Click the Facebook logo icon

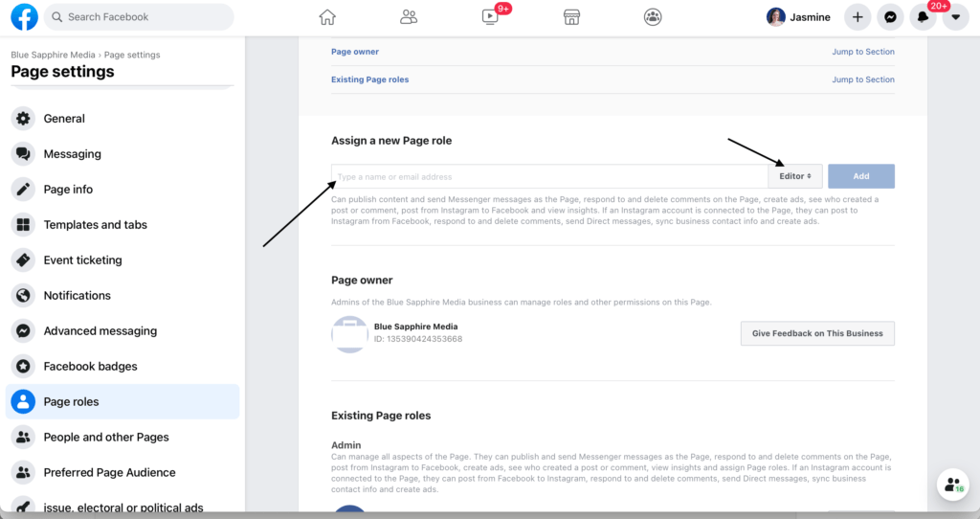(24, 17)
